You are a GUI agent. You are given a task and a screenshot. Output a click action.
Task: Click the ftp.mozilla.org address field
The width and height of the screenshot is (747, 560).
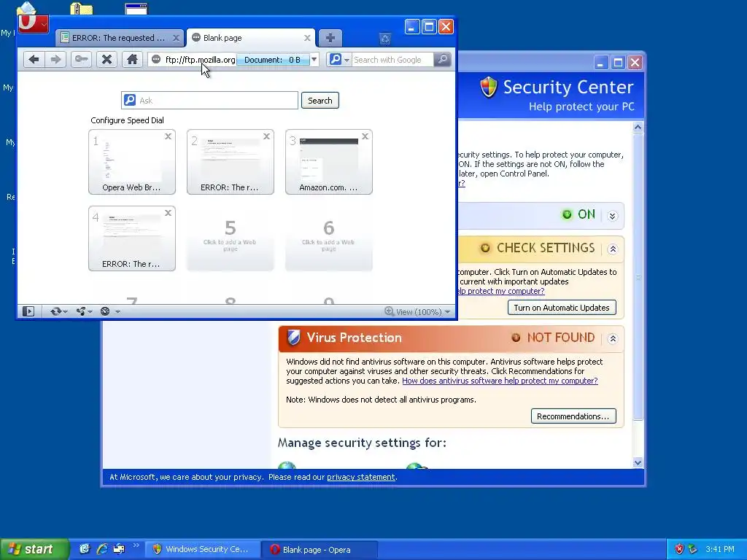tap(200, 60)
